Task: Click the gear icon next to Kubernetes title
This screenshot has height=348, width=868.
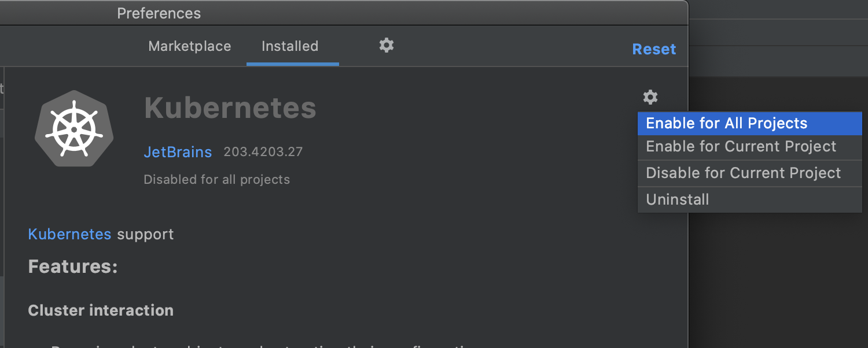Action: (650, 97)
